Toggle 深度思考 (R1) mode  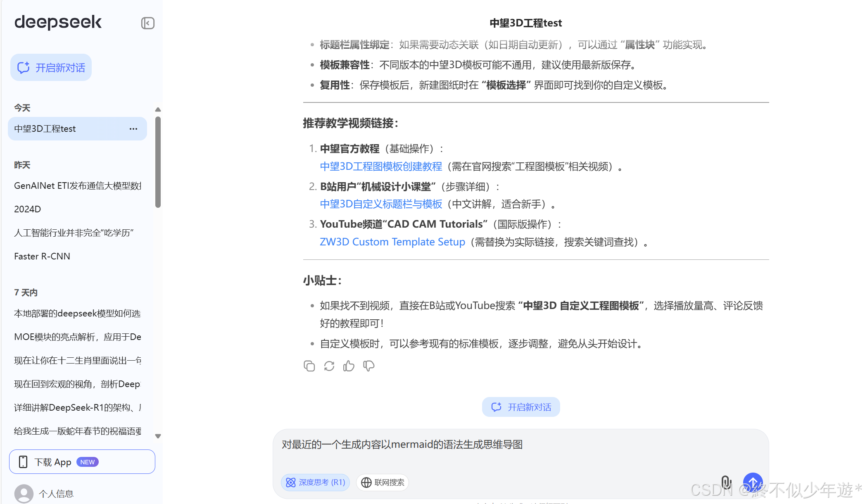click(x=316, y=482)
